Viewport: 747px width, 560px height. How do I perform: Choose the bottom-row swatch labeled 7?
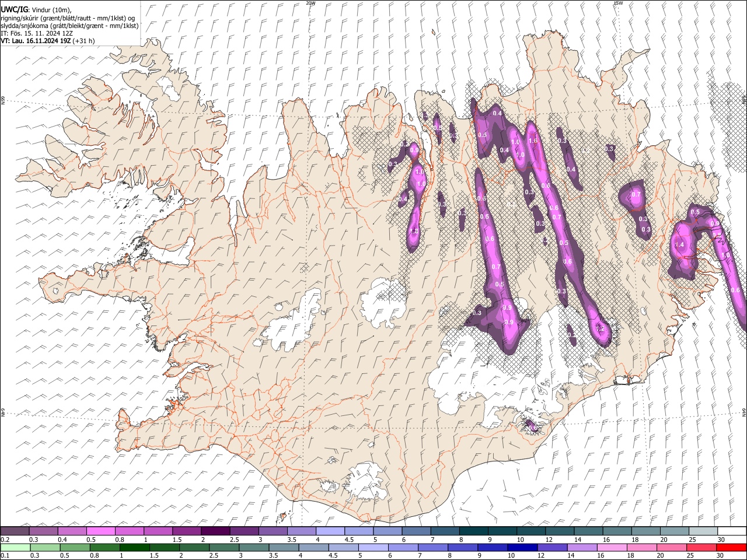[433, 548]
